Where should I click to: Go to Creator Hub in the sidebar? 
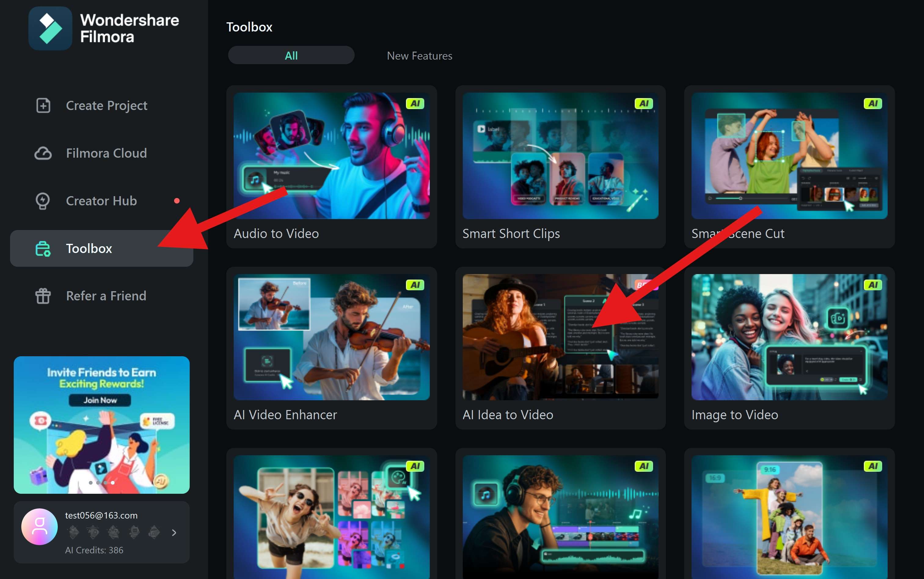[x=101, y=201]
